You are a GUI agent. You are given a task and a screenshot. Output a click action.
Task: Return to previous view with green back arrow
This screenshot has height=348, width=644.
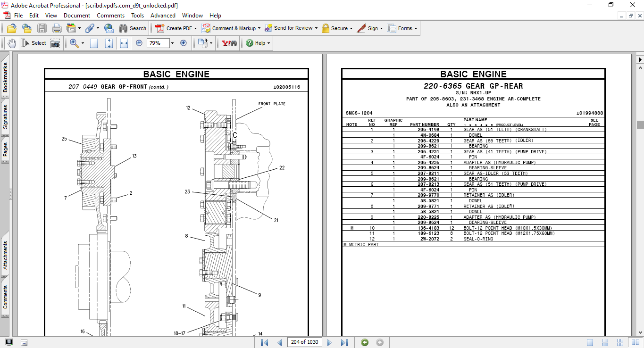point(364,342)
